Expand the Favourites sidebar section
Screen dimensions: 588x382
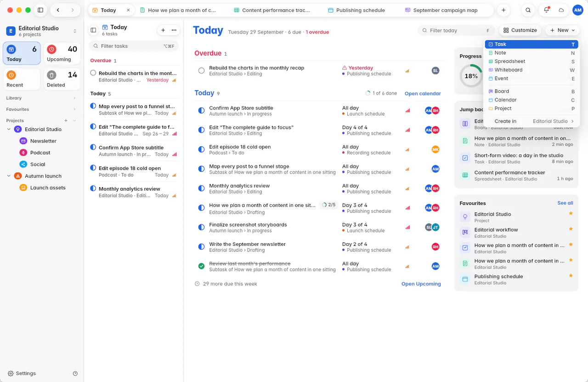tap(74, 109)
